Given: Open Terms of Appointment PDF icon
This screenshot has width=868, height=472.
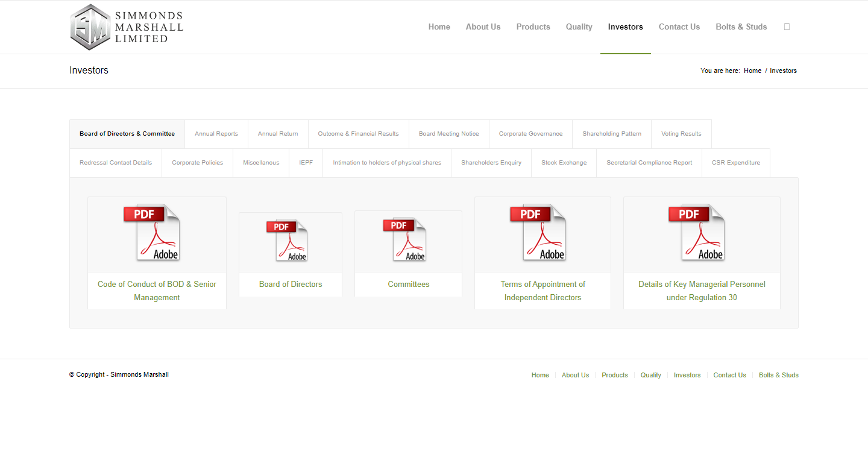Looking at the screenshot, I should (538, 232).
